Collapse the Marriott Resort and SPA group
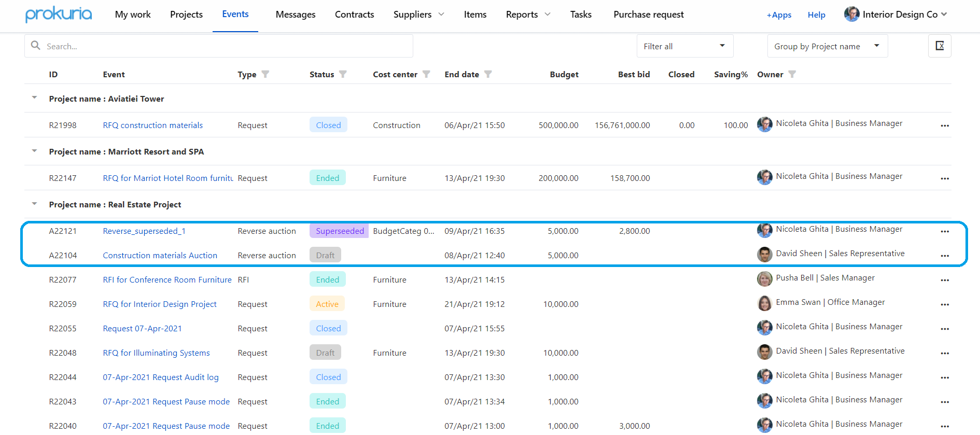The image size is (980, 435). click(x=35, y=151)
